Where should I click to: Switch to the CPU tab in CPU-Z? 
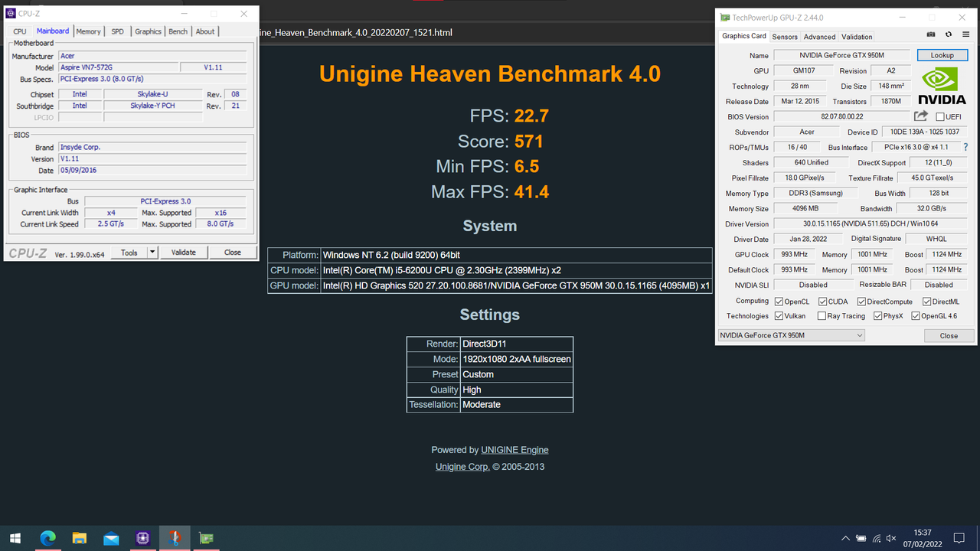[20, 31]
